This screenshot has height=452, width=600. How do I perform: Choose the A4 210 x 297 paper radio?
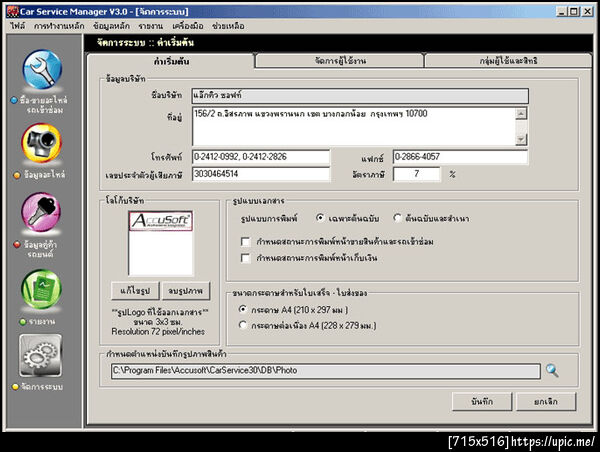pos(243,309)
